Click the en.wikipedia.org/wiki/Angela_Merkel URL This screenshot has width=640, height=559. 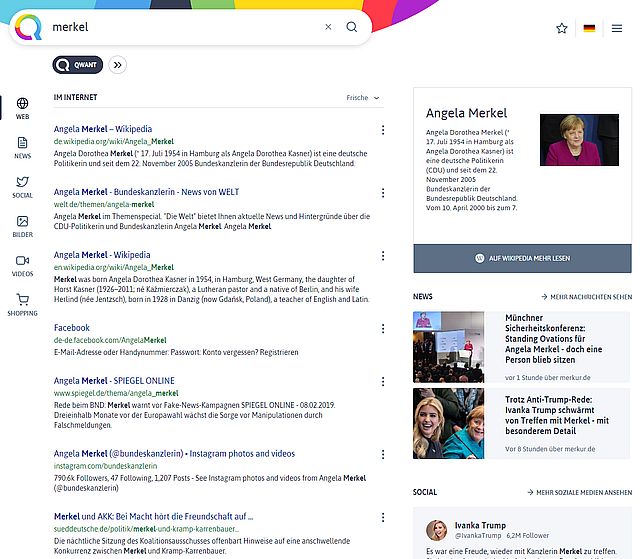pos(114,267)
